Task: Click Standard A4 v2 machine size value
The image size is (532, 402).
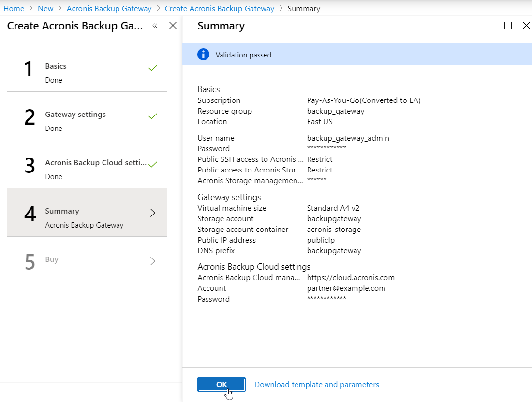Action: pyautogui.click(x=333, y=208)
